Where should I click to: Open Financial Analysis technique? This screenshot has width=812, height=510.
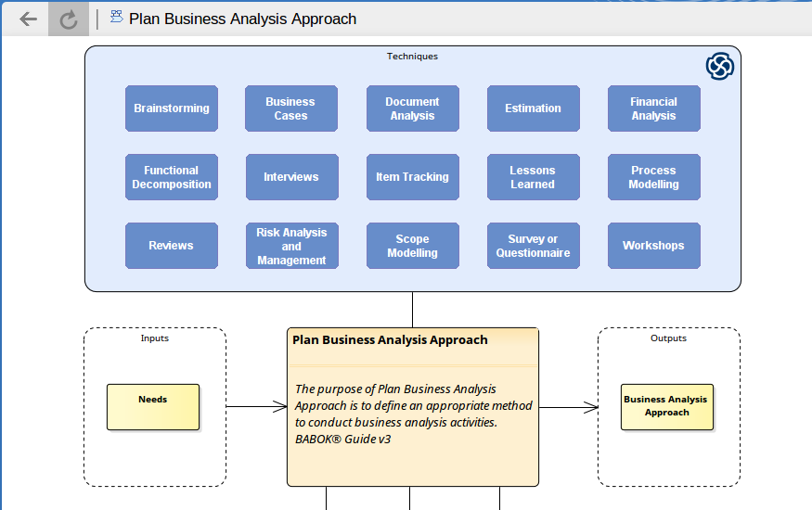point(653,108)
